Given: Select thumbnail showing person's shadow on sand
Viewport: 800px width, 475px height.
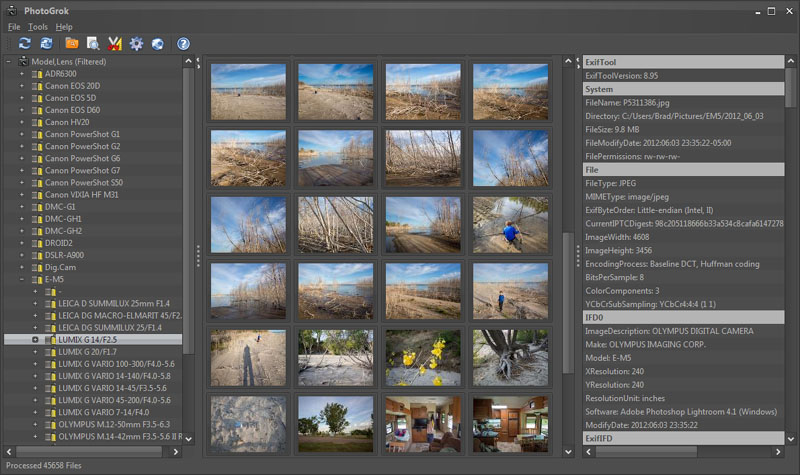Looking at the screenshot, I should (x=248, y=358).
